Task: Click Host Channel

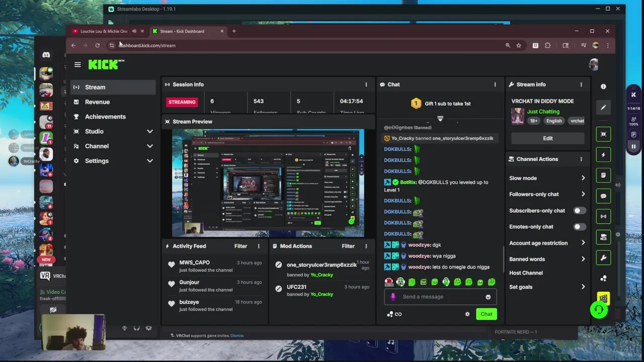Action: tap(526, 273)
